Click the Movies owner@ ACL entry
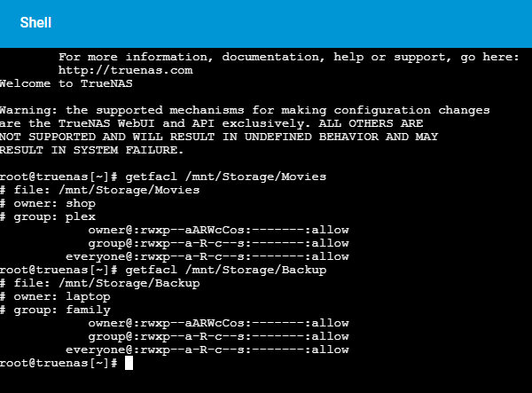 pyautogui.click(x=218, y=230)
